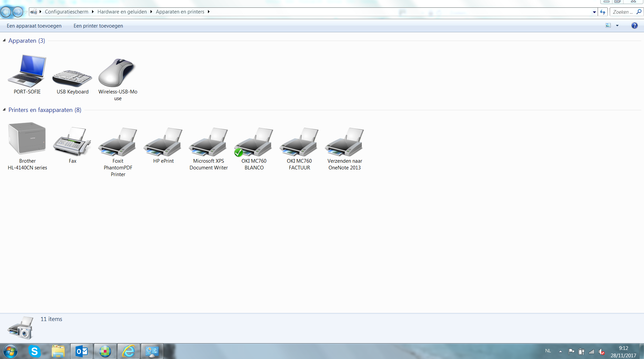
Task: Expand the arrow after Hardware en geluiden
Action: coord(151,12)
